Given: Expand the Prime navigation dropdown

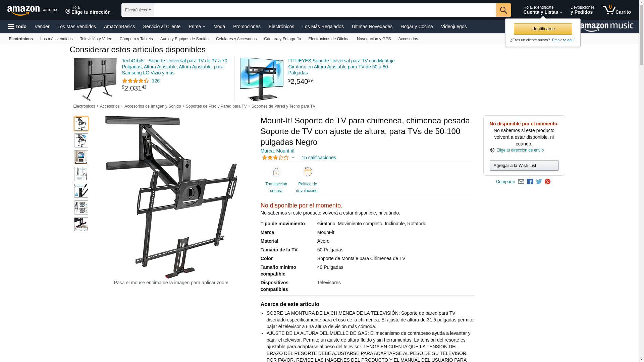Looking at the screenshot, I should coord(197,26).
